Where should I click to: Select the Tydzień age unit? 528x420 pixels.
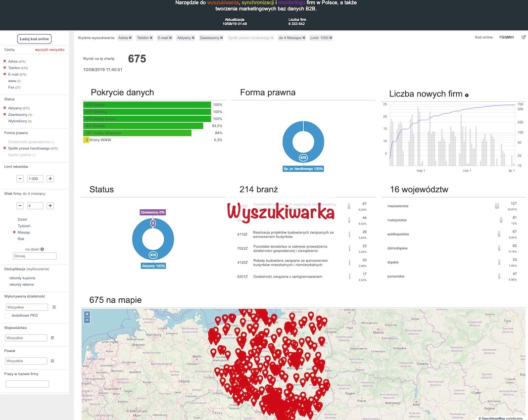(24, 226)
